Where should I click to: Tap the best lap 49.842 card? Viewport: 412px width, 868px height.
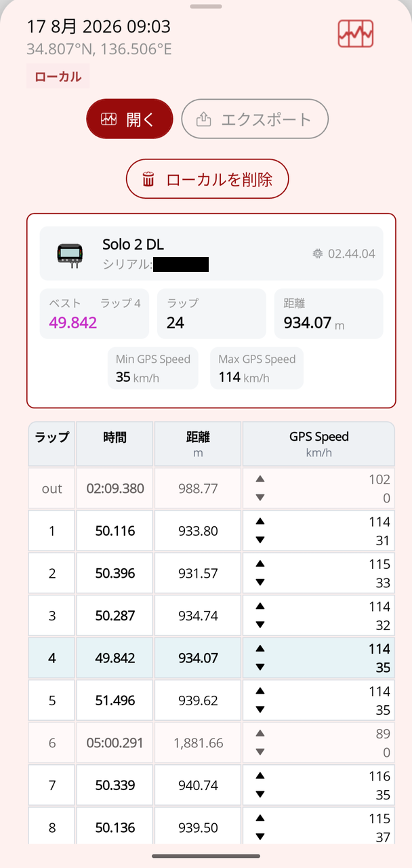coord(94,314)
